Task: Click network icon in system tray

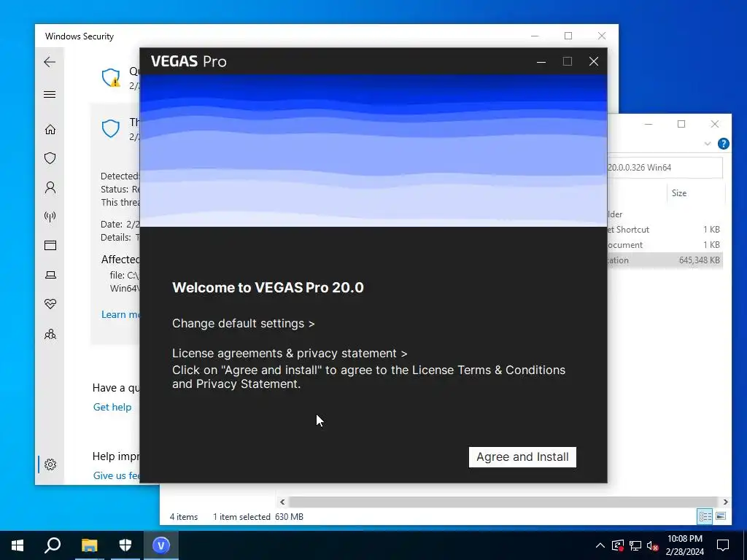Action: coord(635,545)
